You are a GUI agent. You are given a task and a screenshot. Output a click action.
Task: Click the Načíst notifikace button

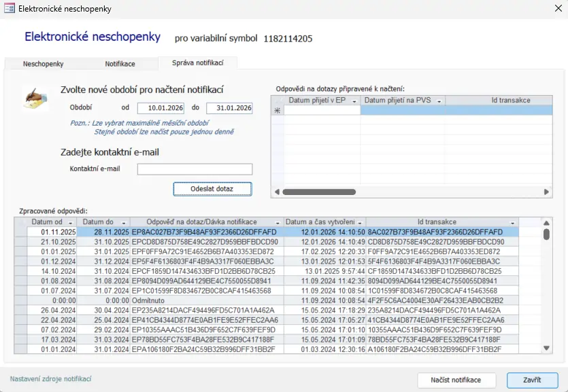pyautogui.click(x=456, y=380)
